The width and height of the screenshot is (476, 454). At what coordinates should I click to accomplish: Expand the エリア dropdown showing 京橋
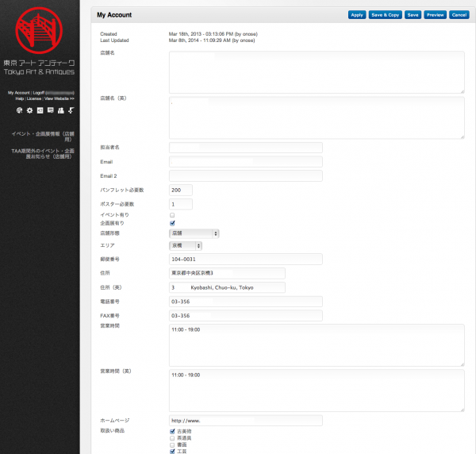(186, 246)
